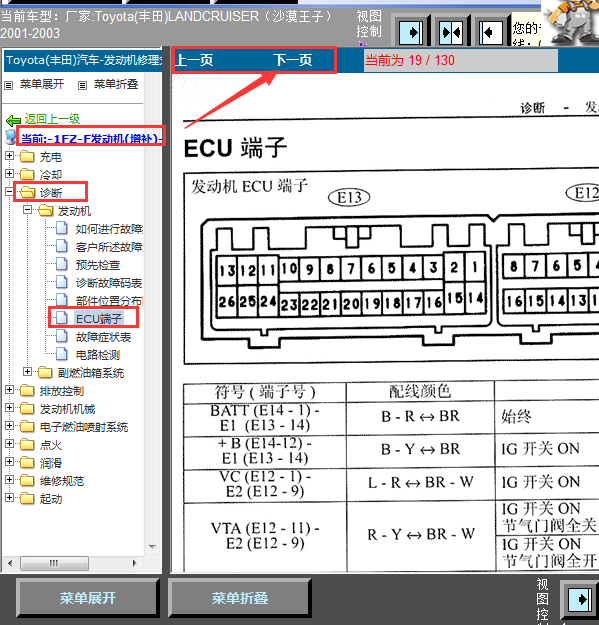Open the 预先检查 page

(98, 265)
